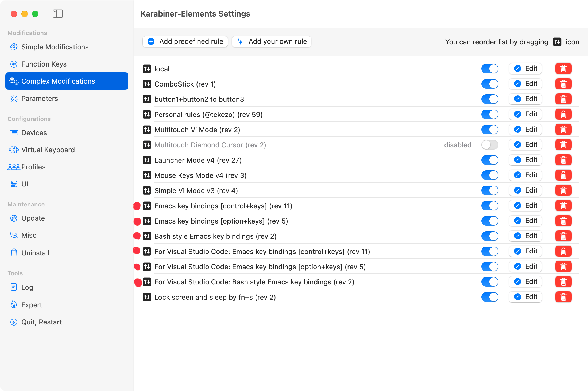
Task: Turn off Mouse Keys Mode v4 toggle
Action: click(x=490, y=175)
